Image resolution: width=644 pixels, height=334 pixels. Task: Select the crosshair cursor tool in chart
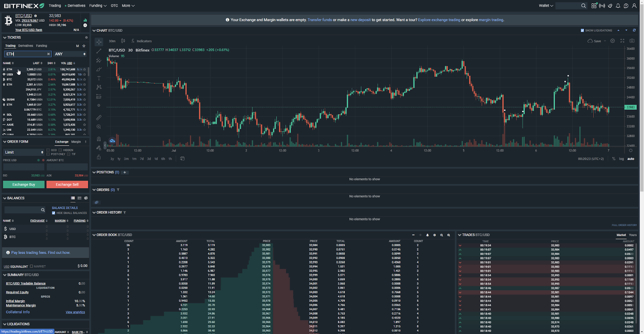(99, 42)
